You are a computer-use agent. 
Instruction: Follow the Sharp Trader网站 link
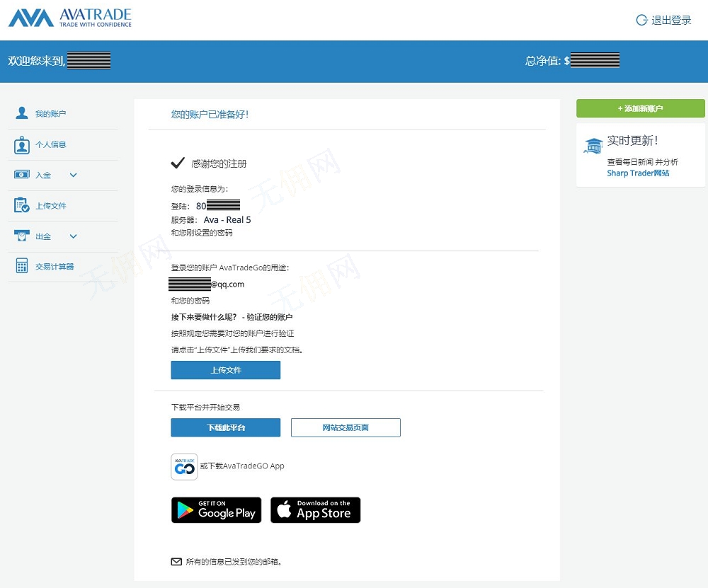pos(638,173)
